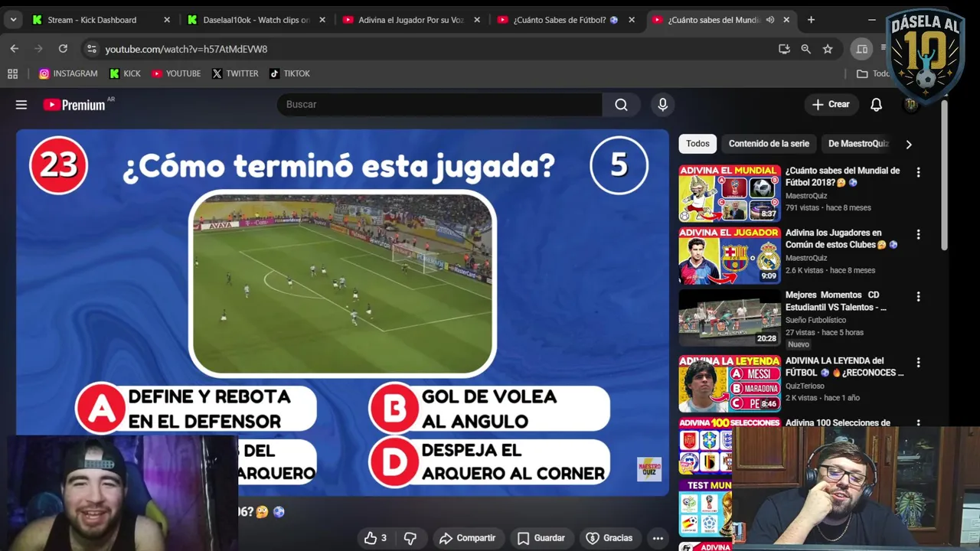Open options menu for Adivina 100 Selecciones video

[918, 423]
